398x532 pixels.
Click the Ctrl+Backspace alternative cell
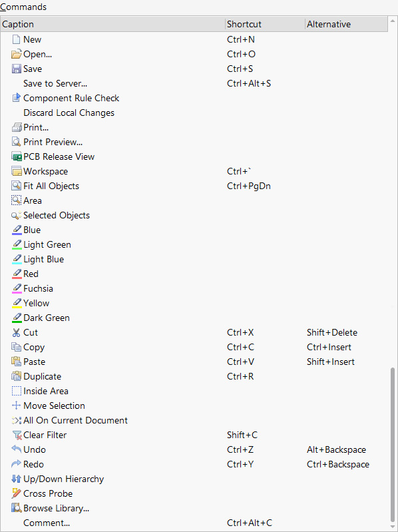[338, 464]
